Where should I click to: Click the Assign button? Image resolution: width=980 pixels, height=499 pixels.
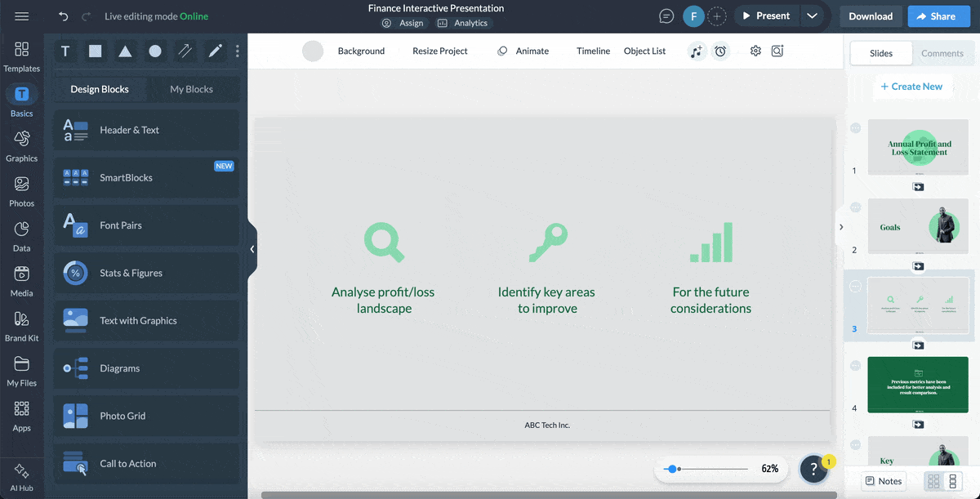[403, 23]
